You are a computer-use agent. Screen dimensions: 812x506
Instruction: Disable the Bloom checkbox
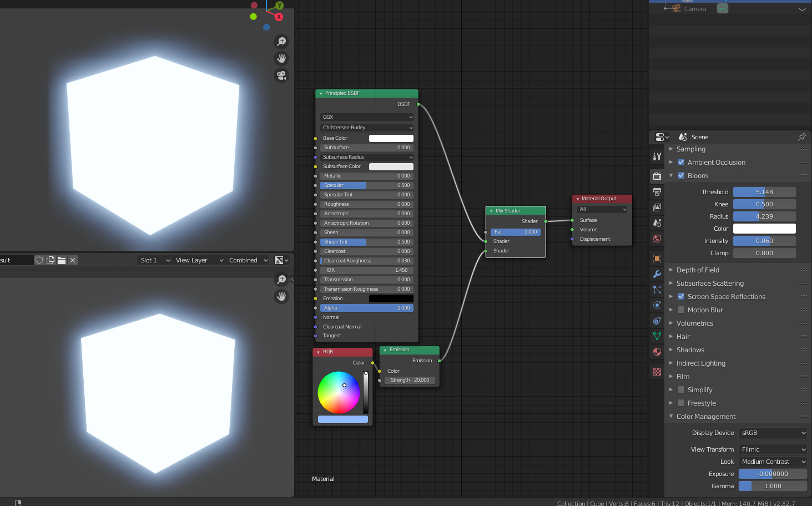click(681, 175)
